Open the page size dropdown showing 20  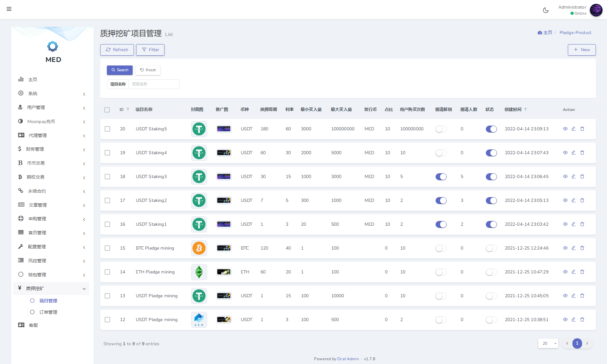pyautogui.click(x=548, y=343)
